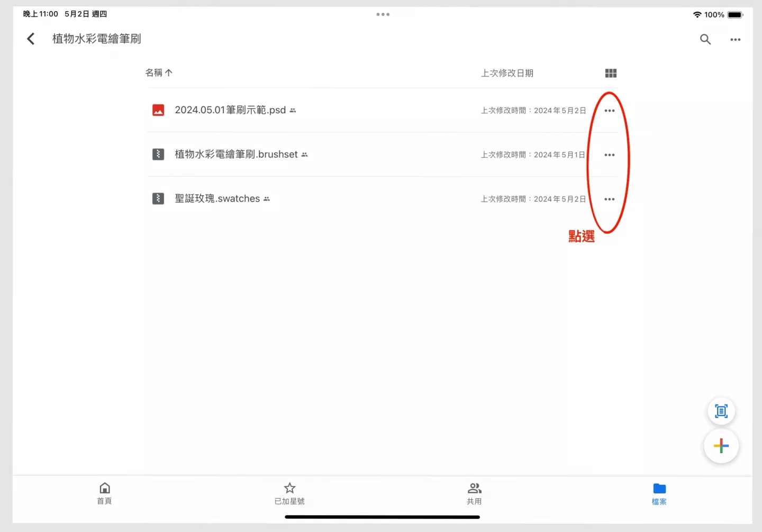Tap the back arrow in header

coord(31,39)
